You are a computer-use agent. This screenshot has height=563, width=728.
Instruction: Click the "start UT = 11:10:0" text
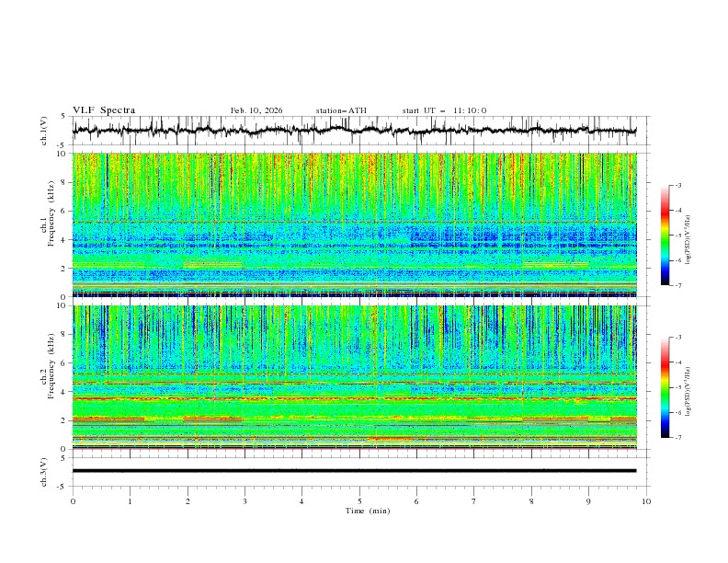coord(444,110)
